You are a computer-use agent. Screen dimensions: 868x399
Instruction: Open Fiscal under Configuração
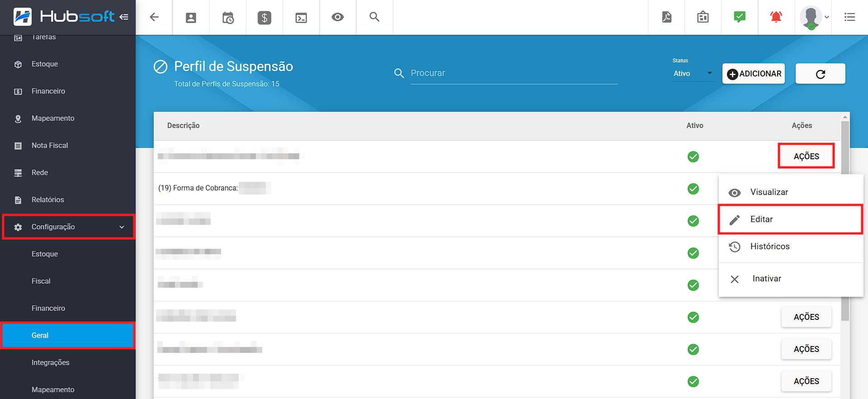(68, 281)
